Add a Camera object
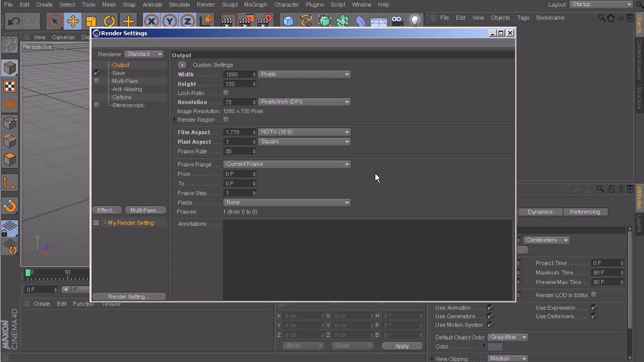Screen dimensions: 644x362 click(397, 21)
